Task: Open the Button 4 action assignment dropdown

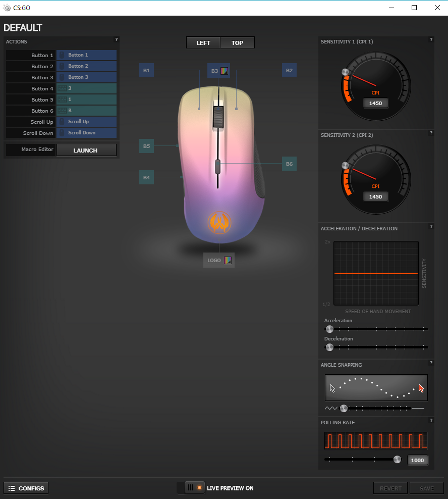Action: tap(86, 88)
